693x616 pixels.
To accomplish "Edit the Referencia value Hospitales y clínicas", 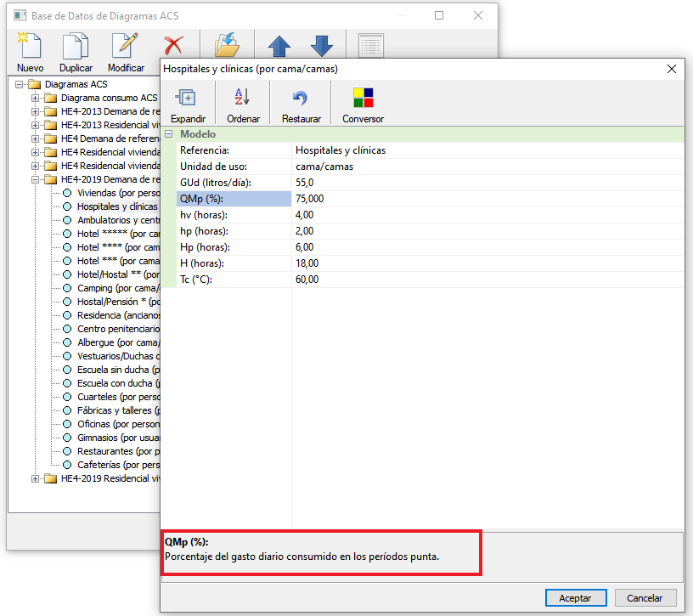I will click(487, 150).
